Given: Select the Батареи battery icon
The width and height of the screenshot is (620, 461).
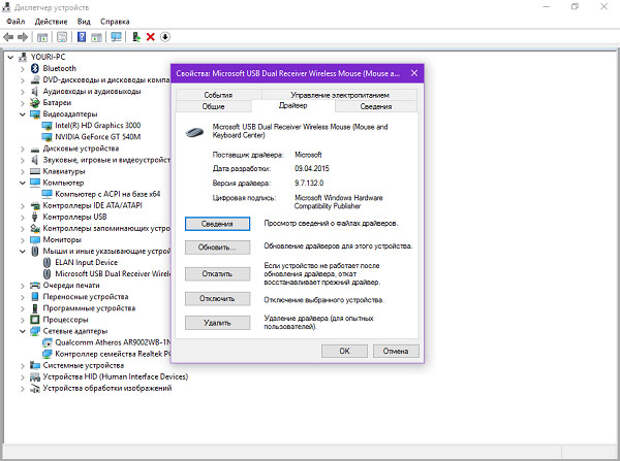Looking at the screenshot, I should [35, 103].
